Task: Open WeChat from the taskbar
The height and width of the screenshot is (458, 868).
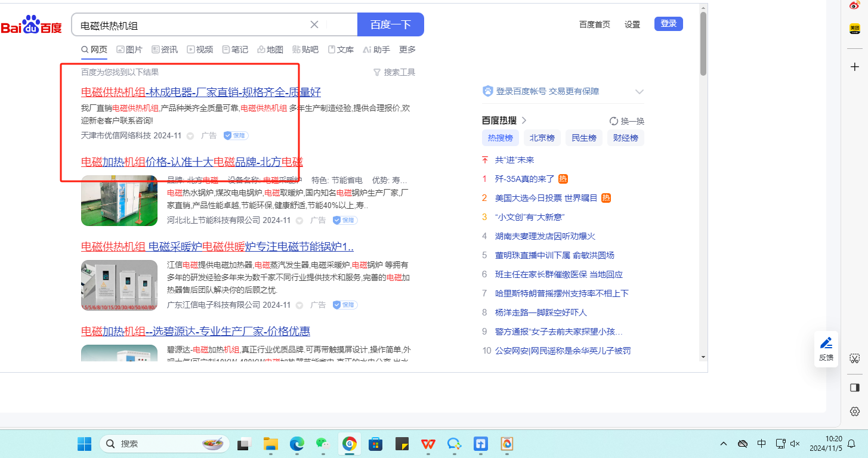Action: coord(323,444)
